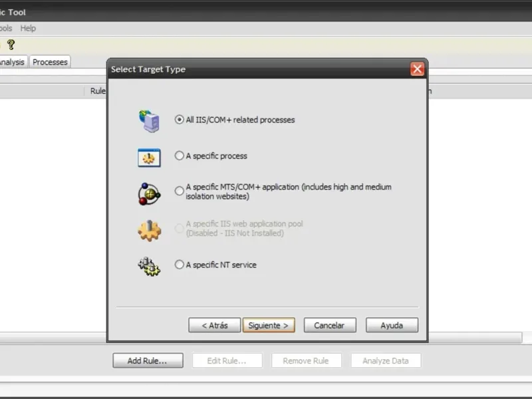Select A specific process radio button
The image size is (532, 399).
179,156
